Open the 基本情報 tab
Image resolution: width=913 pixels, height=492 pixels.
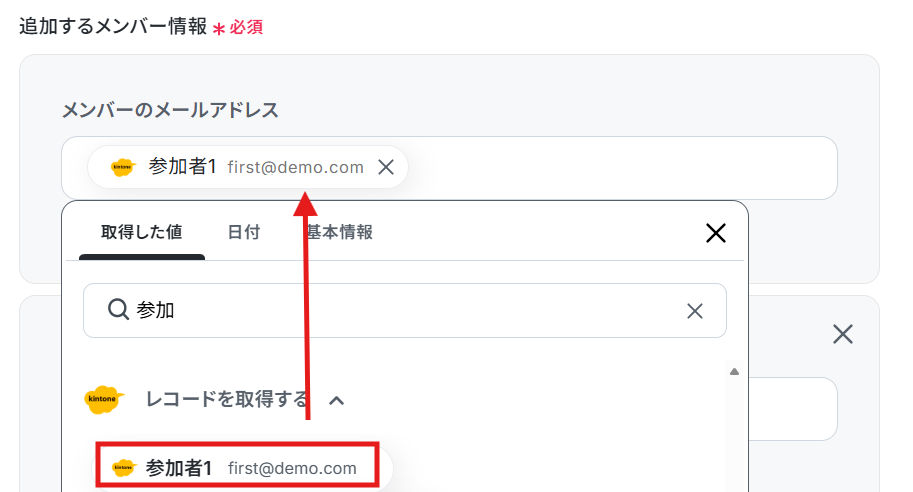click(x=339, y=232)
